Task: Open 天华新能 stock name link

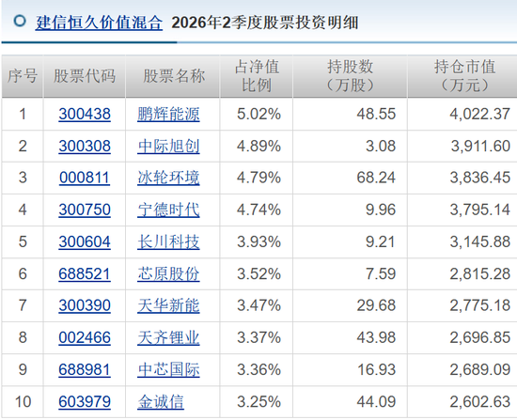Action: click(x=168, y=305)
